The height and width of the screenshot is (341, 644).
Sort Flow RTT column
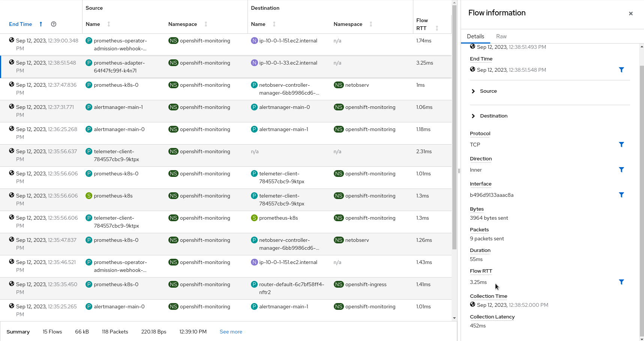click(437, 28)
